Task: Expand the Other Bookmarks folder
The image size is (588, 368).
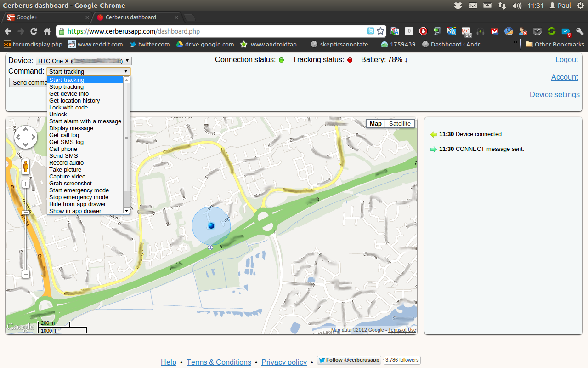Action: coord(554,44)
